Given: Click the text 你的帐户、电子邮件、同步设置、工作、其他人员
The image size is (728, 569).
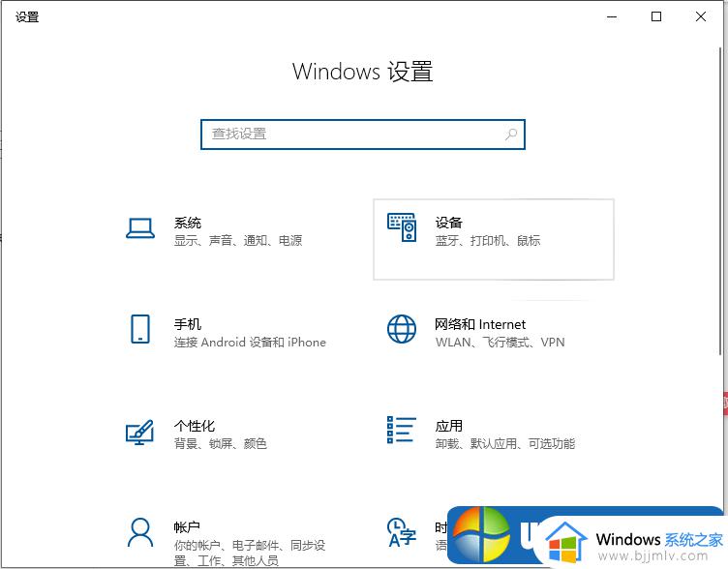Looking at the screenshot, I should coord(250,553).
